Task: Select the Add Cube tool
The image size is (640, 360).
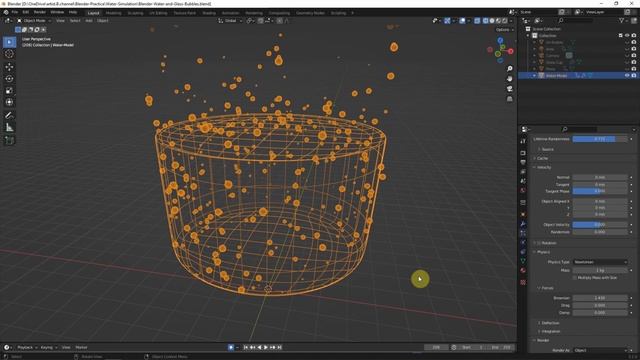Action: point(9,140)
